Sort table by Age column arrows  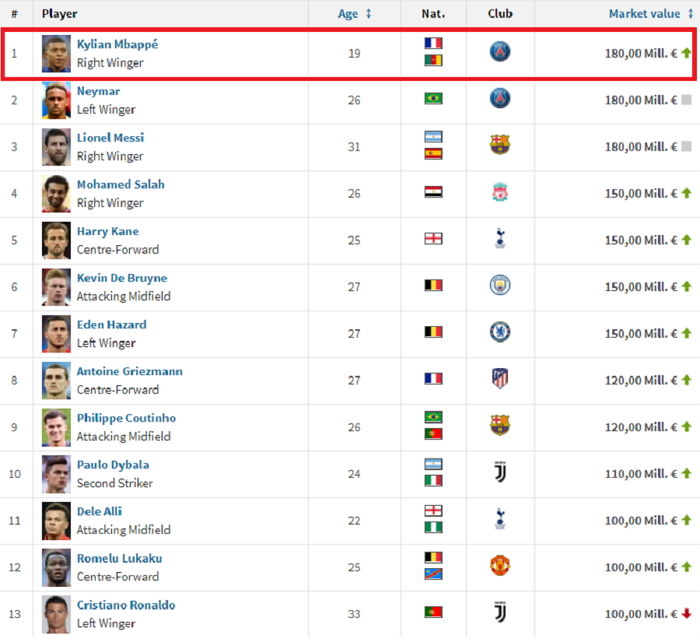point(369,14)
